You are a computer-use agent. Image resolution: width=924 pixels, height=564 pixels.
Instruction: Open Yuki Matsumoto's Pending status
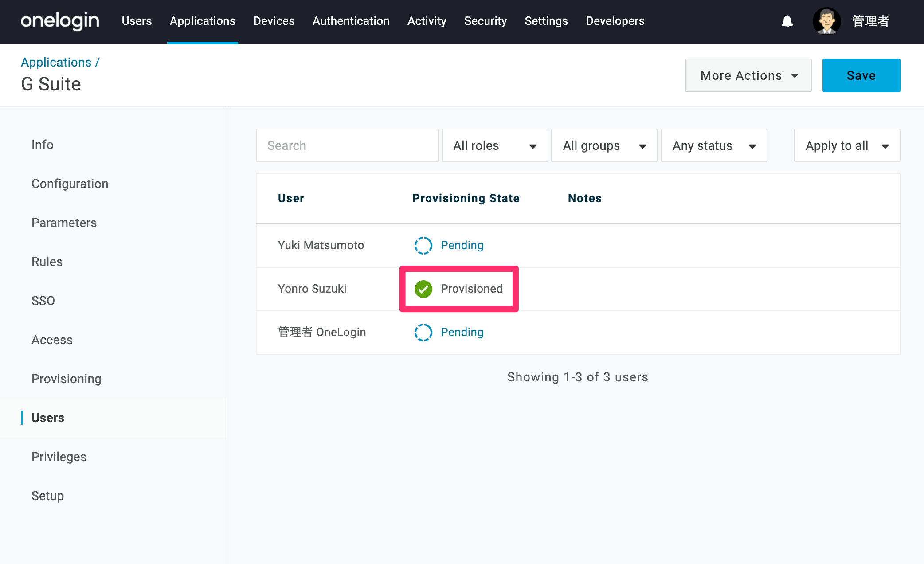[462, 245]
